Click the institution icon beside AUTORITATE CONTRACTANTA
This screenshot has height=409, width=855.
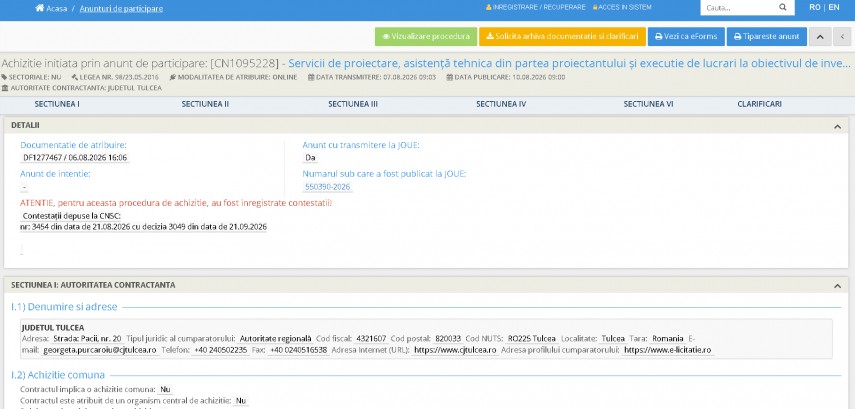[5, 88]
